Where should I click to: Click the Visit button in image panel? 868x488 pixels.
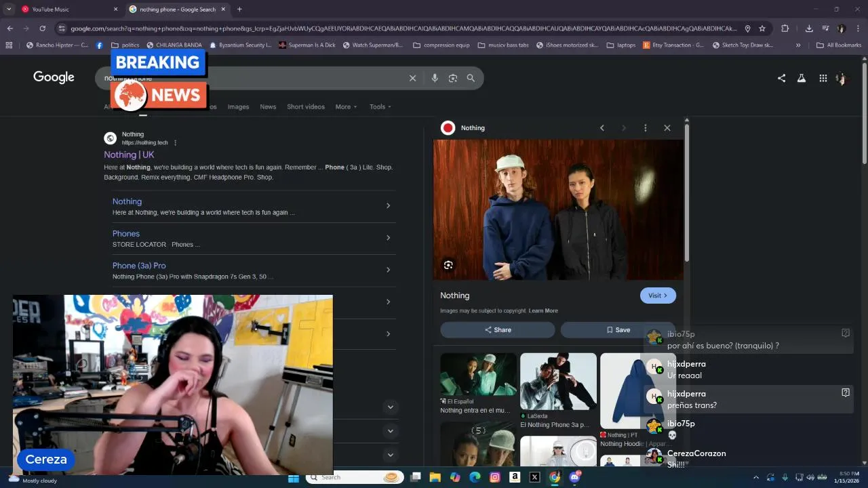click(658, 296)
